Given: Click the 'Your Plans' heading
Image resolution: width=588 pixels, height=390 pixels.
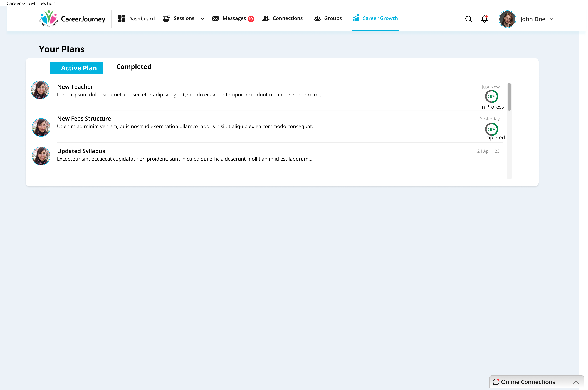Looking at the screenshot, I should point(61,49).
